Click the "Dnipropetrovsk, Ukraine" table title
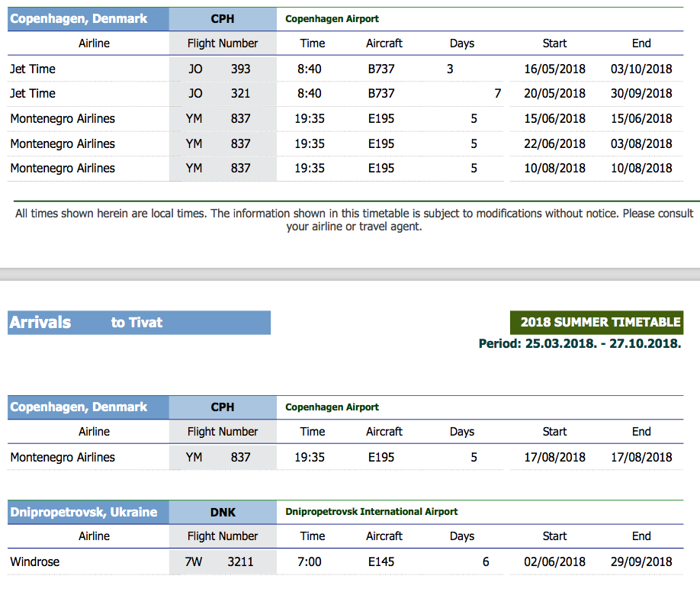This screenshot has width=700, height=592. pos(84,512)
